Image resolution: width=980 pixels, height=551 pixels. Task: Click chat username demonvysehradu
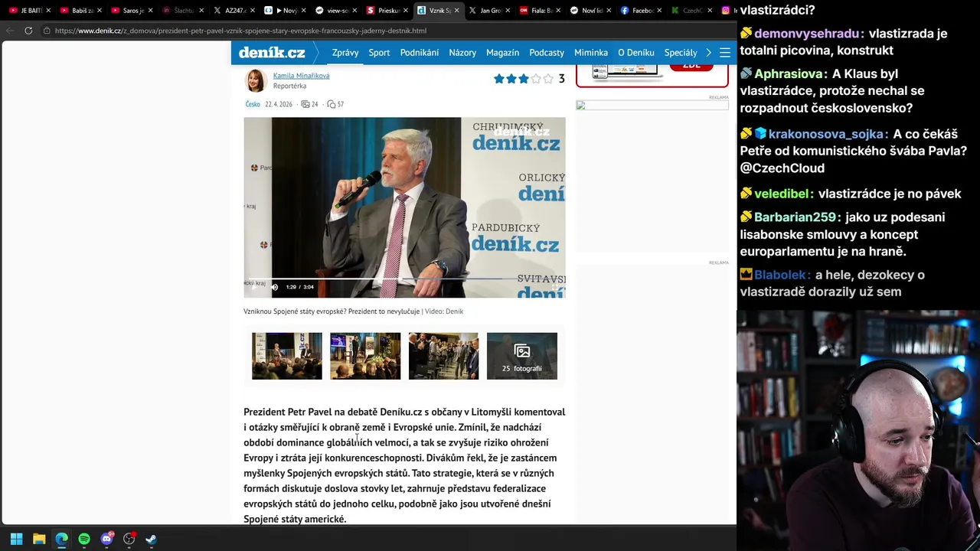pos(807,34)
